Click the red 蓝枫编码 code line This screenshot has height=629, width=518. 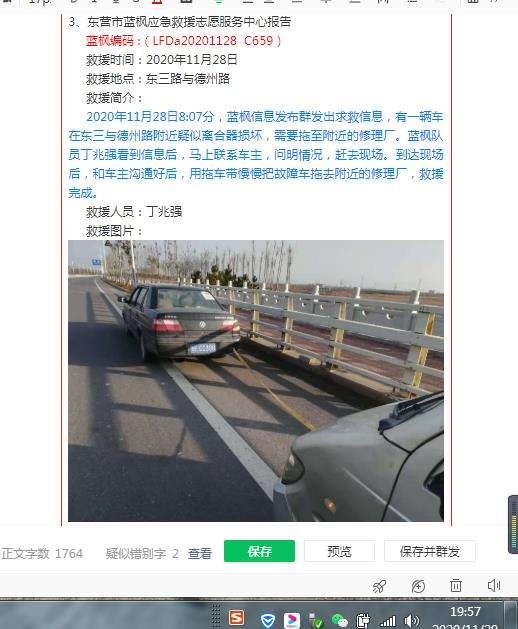(183, 41)
